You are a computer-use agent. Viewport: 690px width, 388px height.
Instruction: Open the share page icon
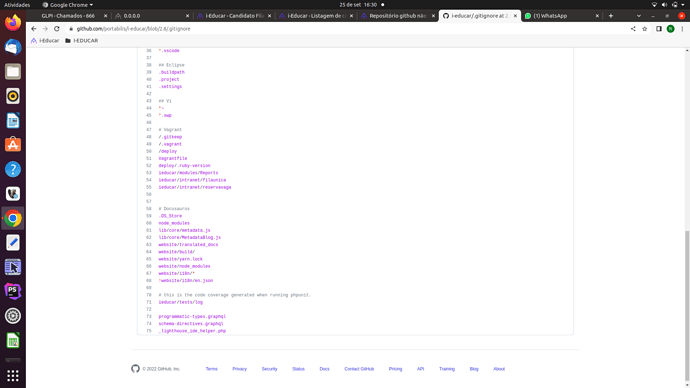(633, 29)
